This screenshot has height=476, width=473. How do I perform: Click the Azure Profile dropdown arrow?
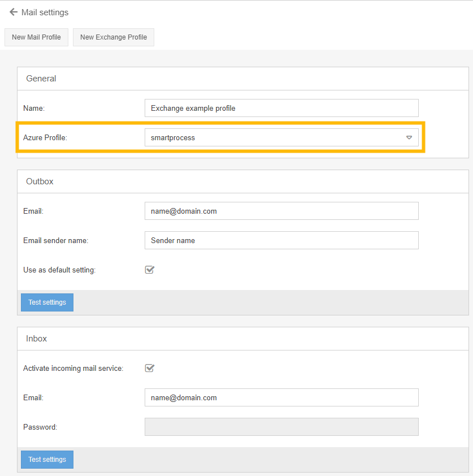(409, 137)
